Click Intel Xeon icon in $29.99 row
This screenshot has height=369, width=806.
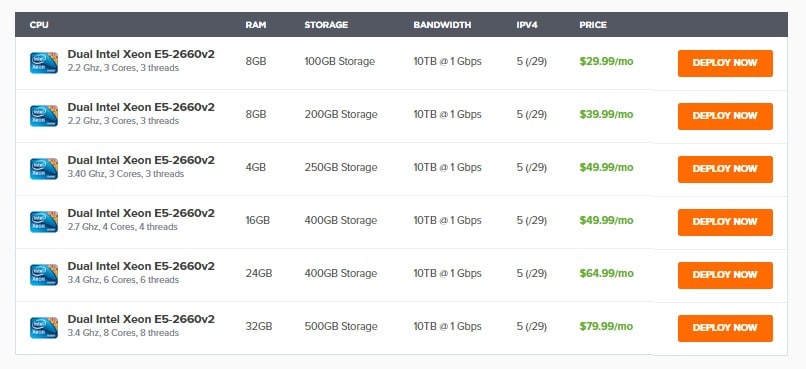tap(44, 63)
